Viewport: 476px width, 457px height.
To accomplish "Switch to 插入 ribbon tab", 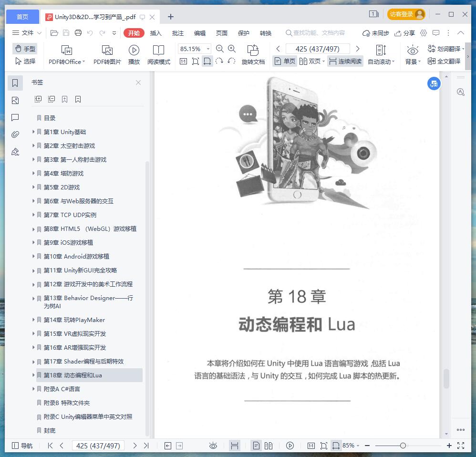I will (x=156, y=33).
